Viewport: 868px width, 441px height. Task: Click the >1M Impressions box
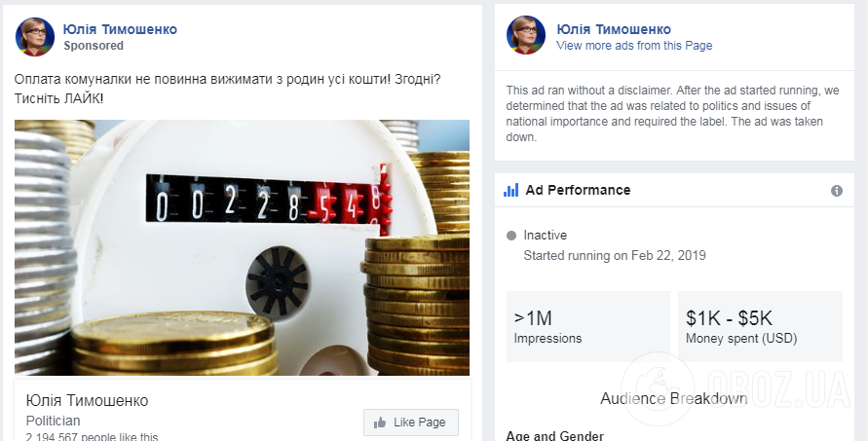point(587,326)
